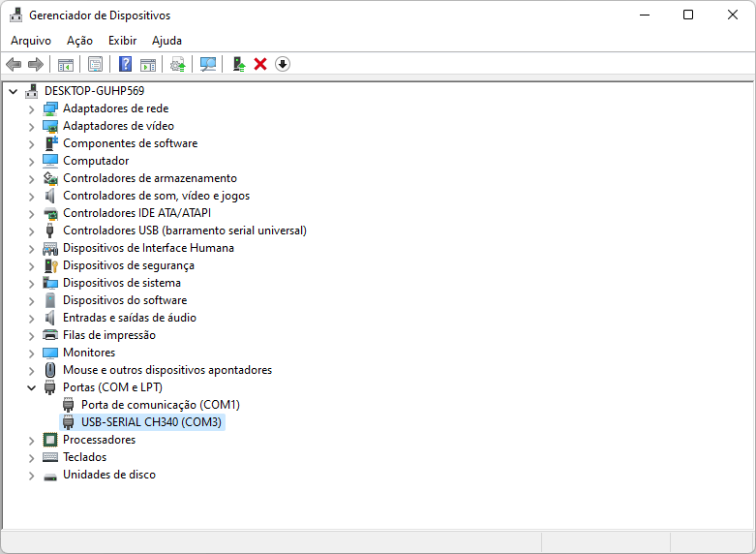Expand Controladores USB chevron
This screenshot has width=756, height=554.
pos(31,231)
